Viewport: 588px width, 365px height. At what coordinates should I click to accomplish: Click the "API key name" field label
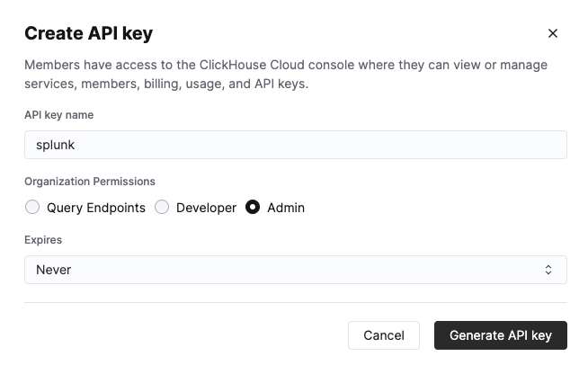point(58,115)
